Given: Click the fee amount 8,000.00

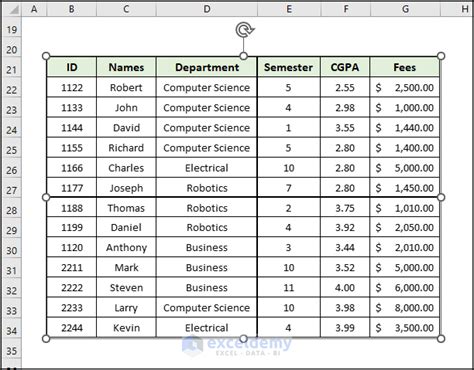Looking at the screenshot, I should click(414, 308).
